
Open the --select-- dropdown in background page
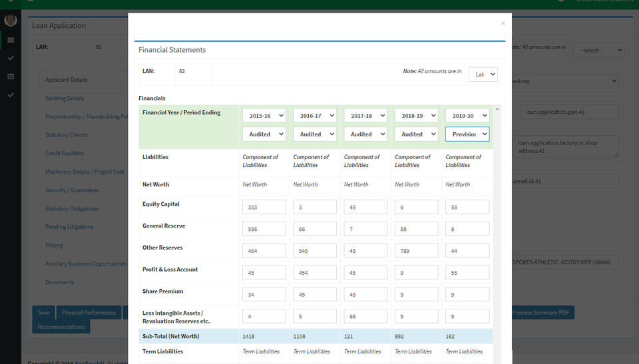(598, 50)
